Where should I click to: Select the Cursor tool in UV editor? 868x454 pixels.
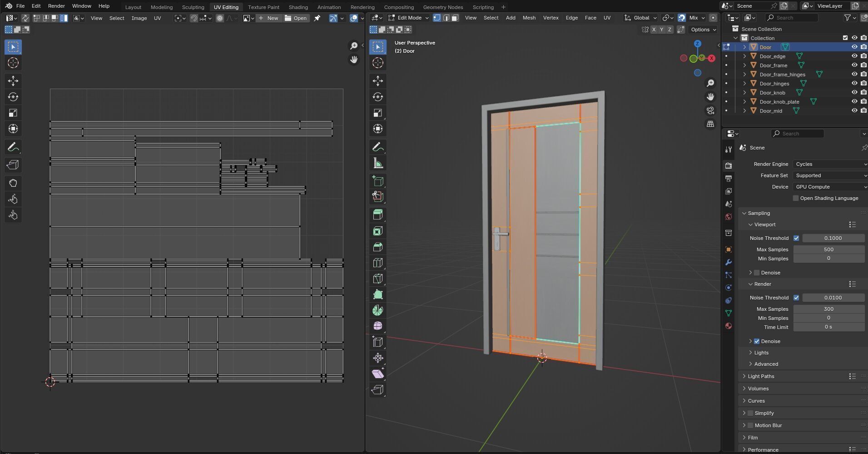[x=13, y=63]
